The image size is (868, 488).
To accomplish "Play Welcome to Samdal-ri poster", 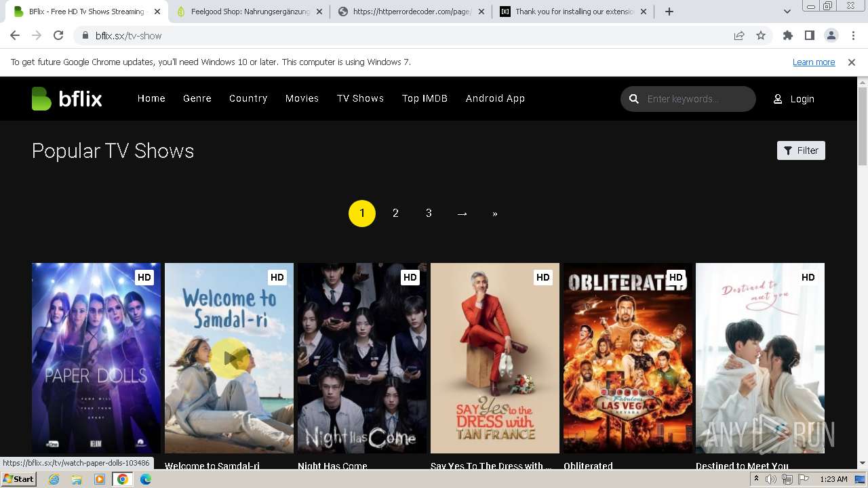I will 229,358.
